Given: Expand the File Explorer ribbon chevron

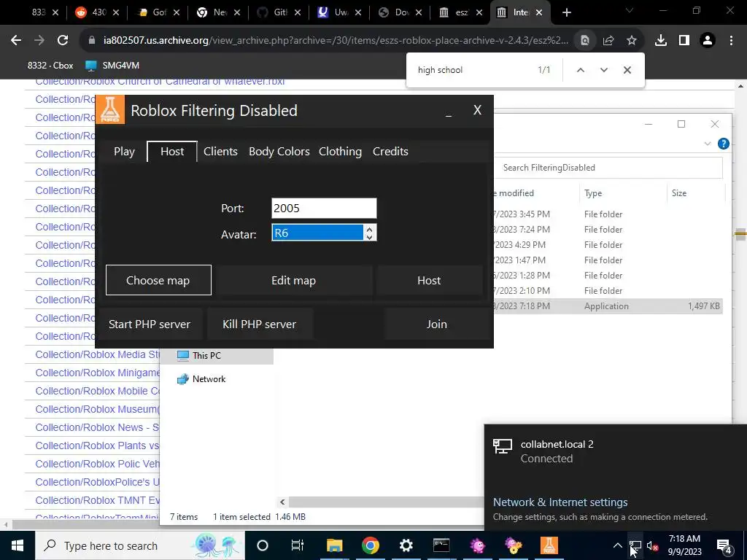Looking at the screenshot, I should click(x=708, y=144).
